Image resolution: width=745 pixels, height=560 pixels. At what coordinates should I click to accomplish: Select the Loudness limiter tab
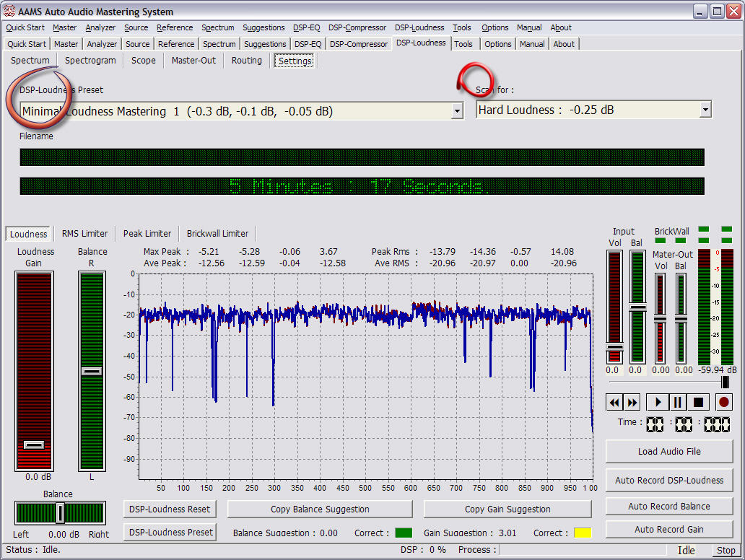[x=28, y=234]
